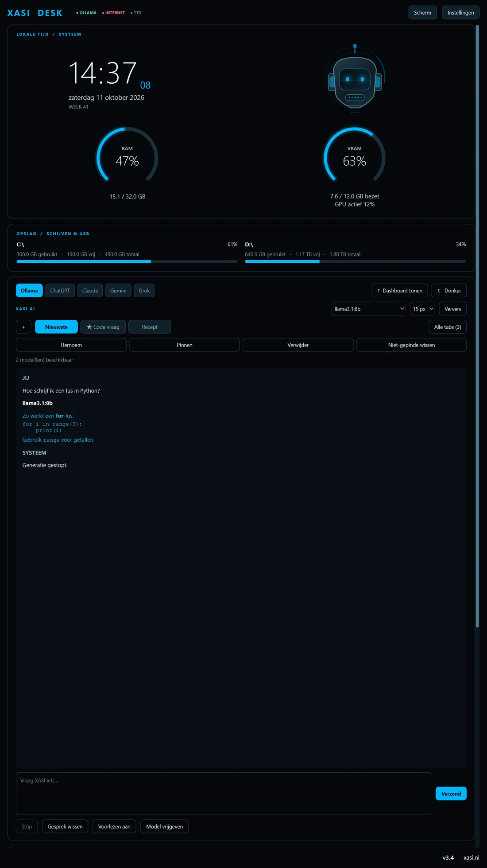Toggle Donker dark mode
The image size is (487, 868).
pos(449,291)
